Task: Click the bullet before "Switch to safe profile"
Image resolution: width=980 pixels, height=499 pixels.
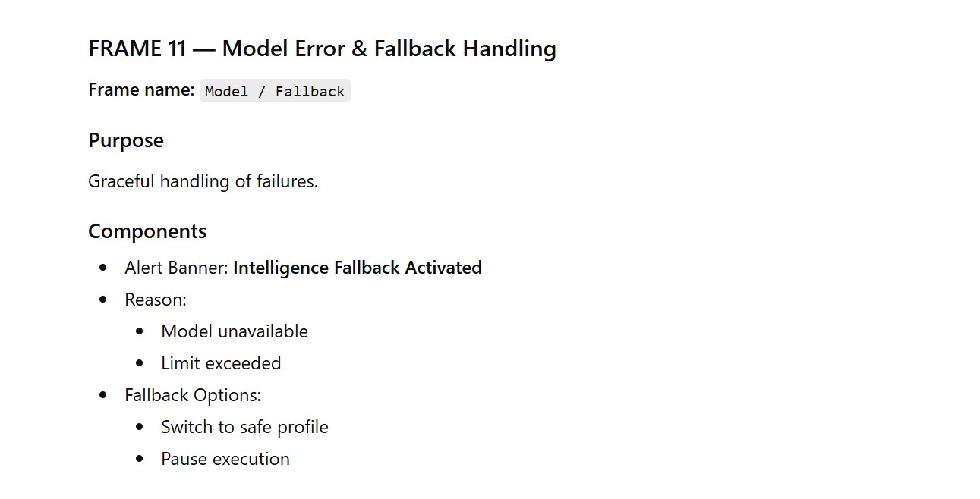Action: (140, 427)
